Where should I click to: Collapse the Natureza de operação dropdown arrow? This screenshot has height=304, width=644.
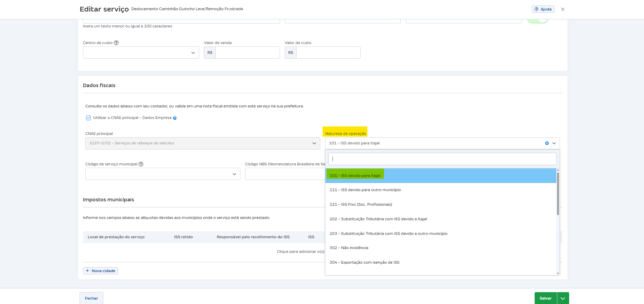click(x=554, y=143)
